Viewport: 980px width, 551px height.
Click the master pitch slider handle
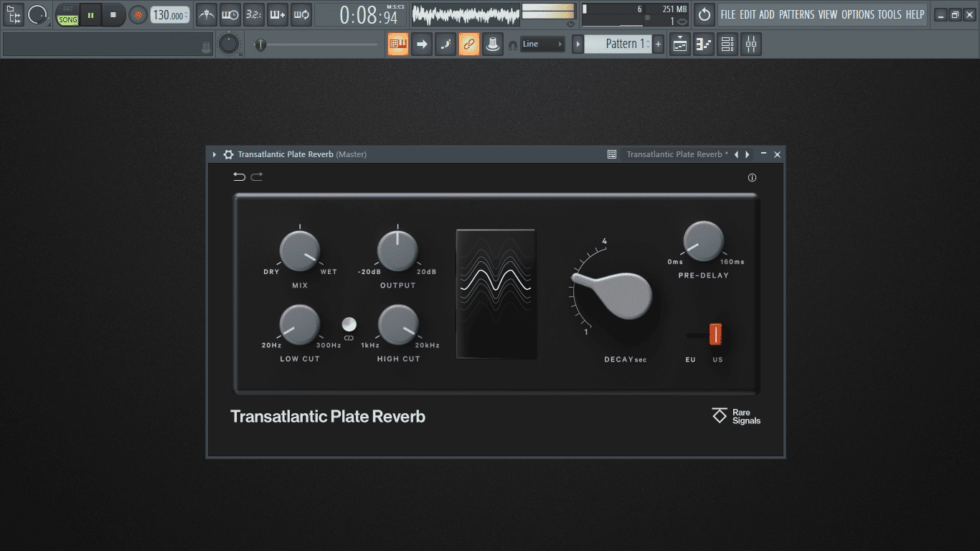pos(260,44)
